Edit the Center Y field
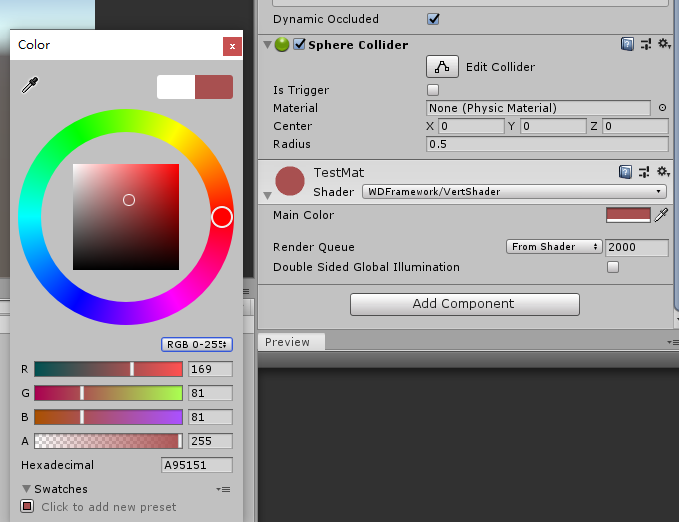 click(x=553, y=126)
